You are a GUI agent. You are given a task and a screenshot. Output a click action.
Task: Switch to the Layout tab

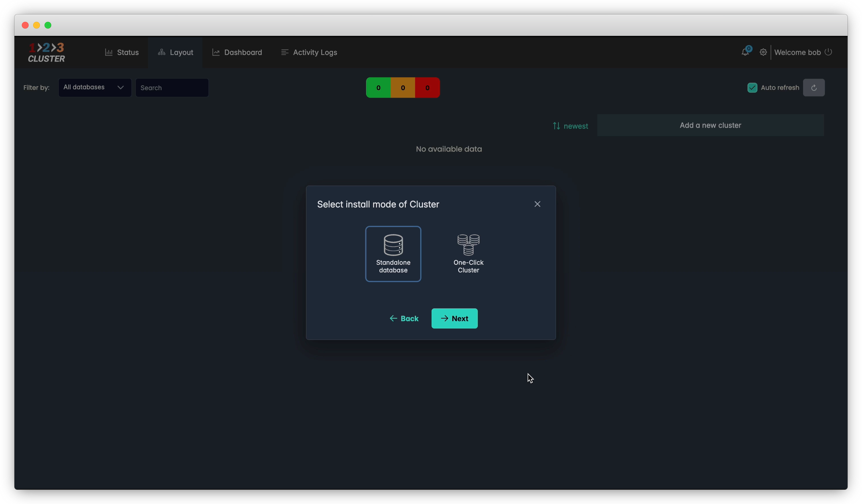coord(175,52)
